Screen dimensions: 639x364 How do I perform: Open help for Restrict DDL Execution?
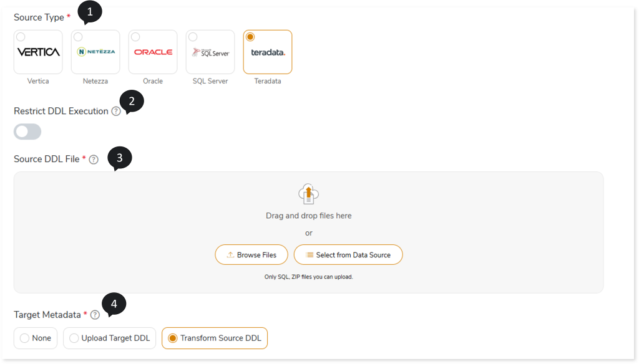pyautogui.click(x=116, y=112)
